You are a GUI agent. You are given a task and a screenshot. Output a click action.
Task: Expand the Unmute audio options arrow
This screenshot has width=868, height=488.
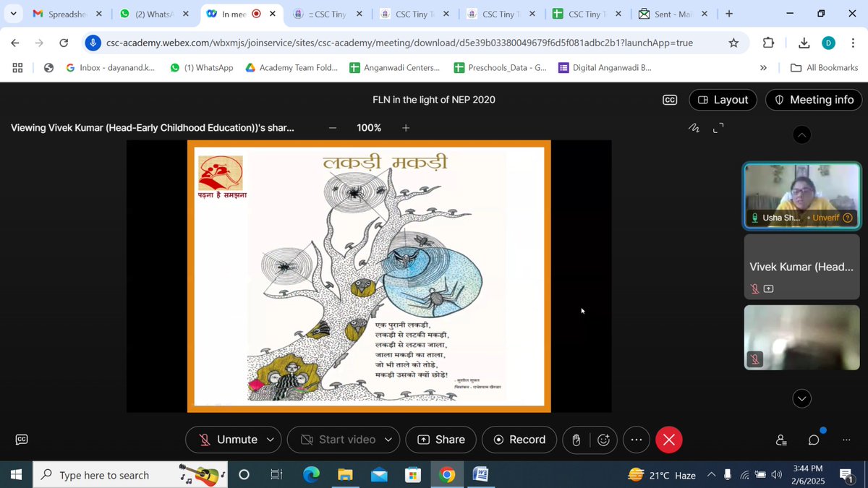(271, 440)
